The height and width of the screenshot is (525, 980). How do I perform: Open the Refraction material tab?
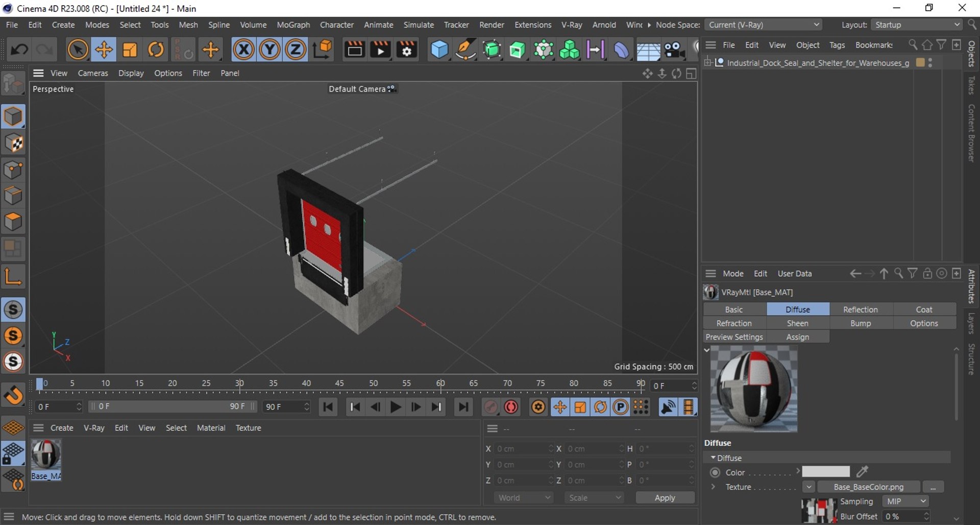[x=734, y=323]
